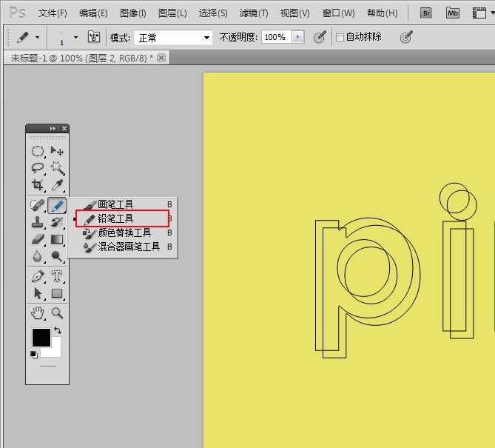495x448 pixels.
Task: Select the Hand tool
Action: [37, 313]
